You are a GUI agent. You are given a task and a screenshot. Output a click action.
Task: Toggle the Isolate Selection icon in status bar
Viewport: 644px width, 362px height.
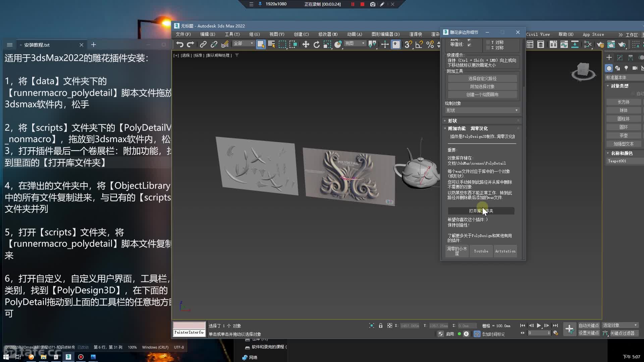coord(372,325)
